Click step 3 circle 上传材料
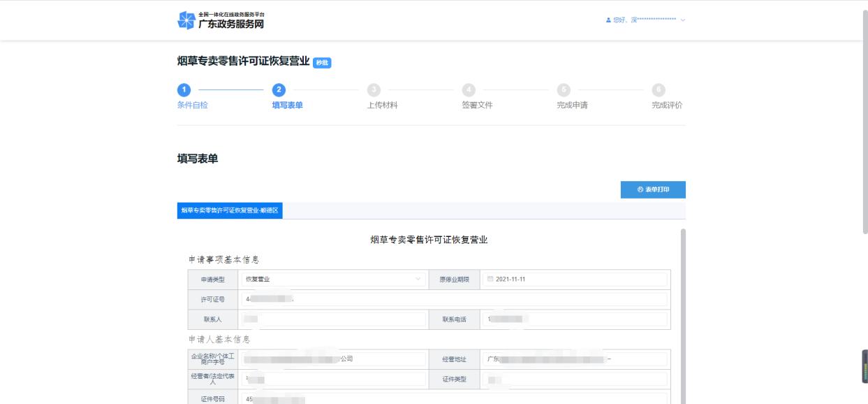This screenshot has height=404, width=868. (x=374, y=89)
